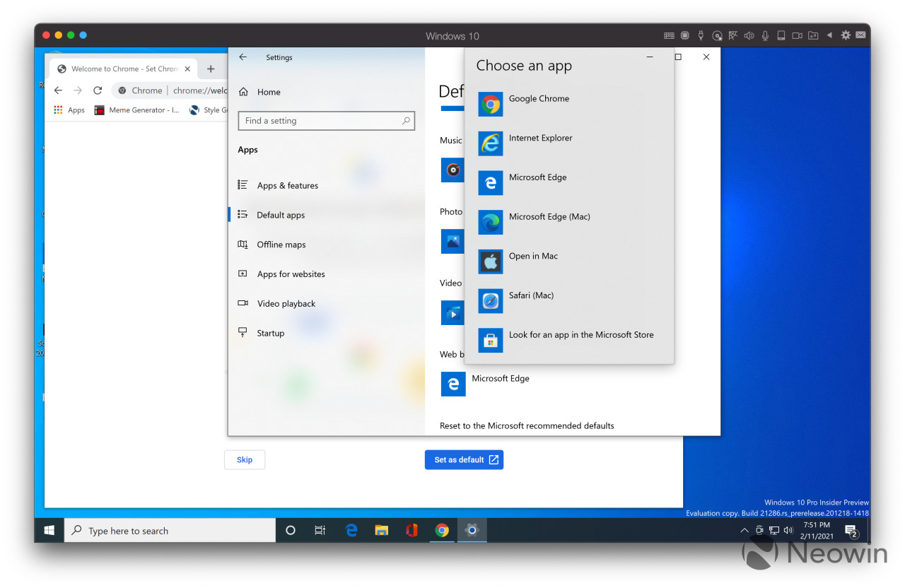Open the network icon in system tray

[774, 530]
